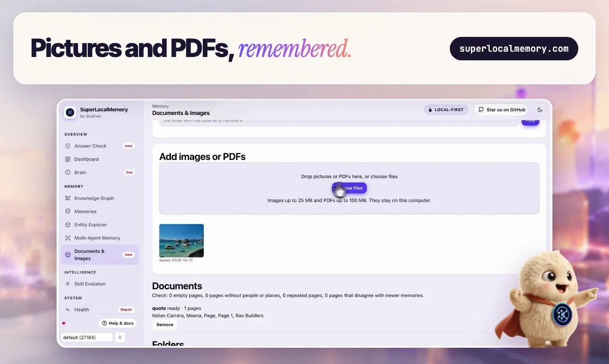Select the Memories database icon
The image size is (609, 364).
tap(68, 211)
